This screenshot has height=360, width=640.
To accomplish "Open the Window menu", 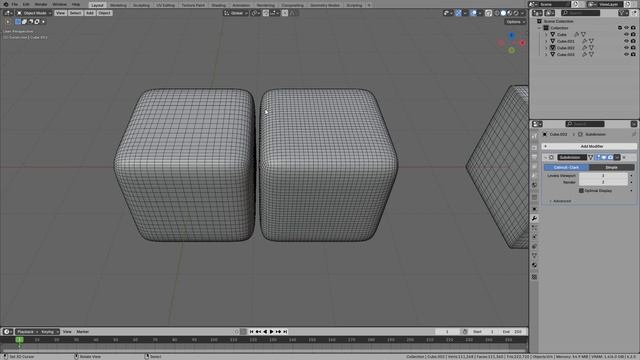I will tap(60, 4).
